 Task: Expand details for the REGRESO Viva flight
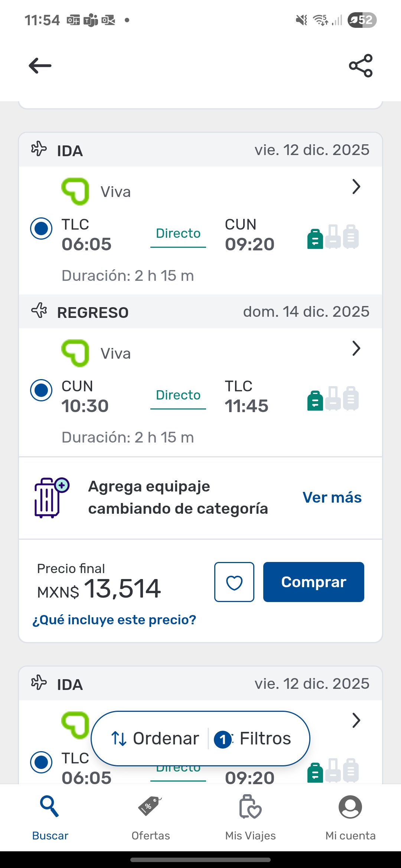pos(356,349)
